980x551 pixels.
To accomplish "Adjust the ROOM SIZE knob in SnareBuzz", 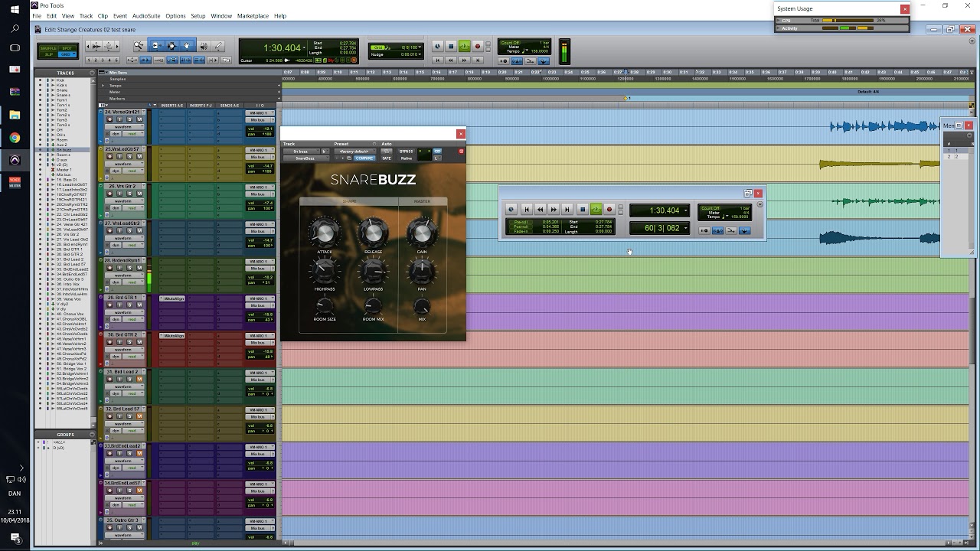I will click(325, 306).
